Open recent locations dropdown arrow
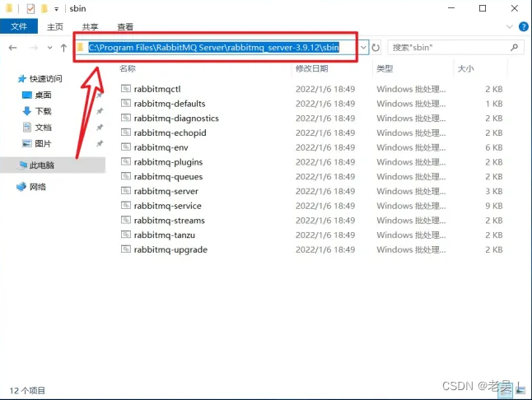Image resolution: width=532 pixels, height=400 pixels. click(x=50, y=48)
